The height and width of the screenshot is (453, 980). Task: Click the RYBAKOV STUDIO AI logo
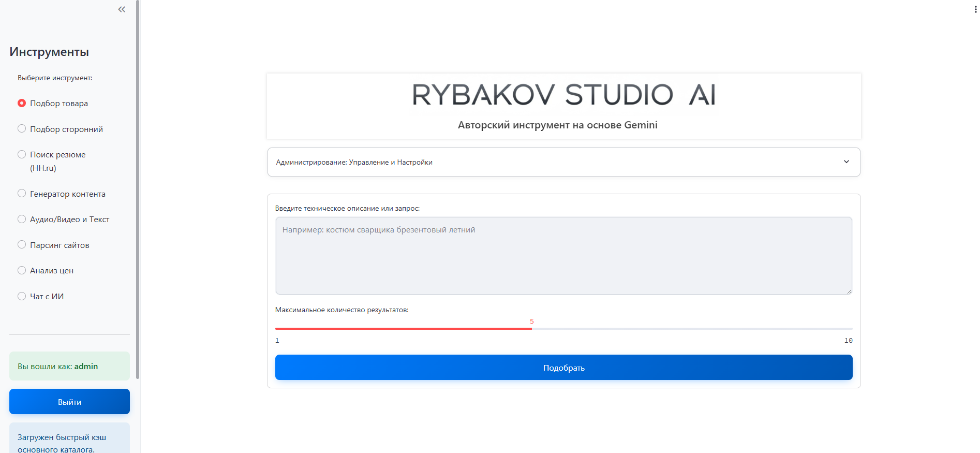pyautogui.click(x=563, y=95)
